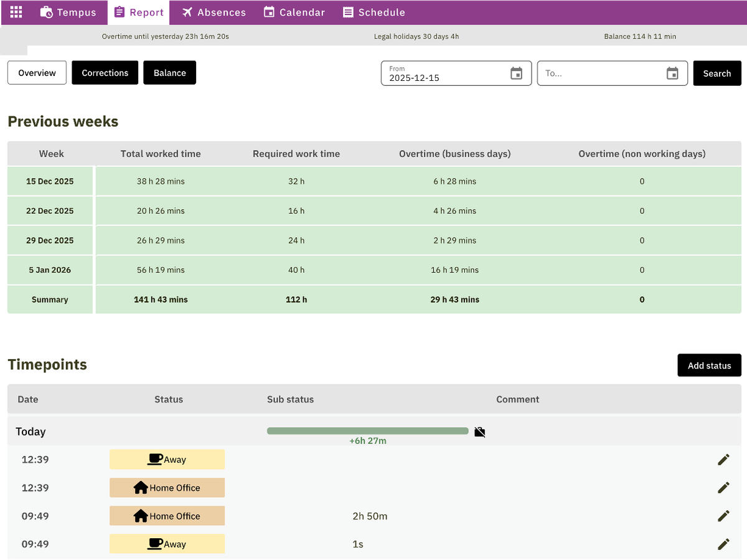Click the "56 h 19 mins" worked time

[161, 270]
